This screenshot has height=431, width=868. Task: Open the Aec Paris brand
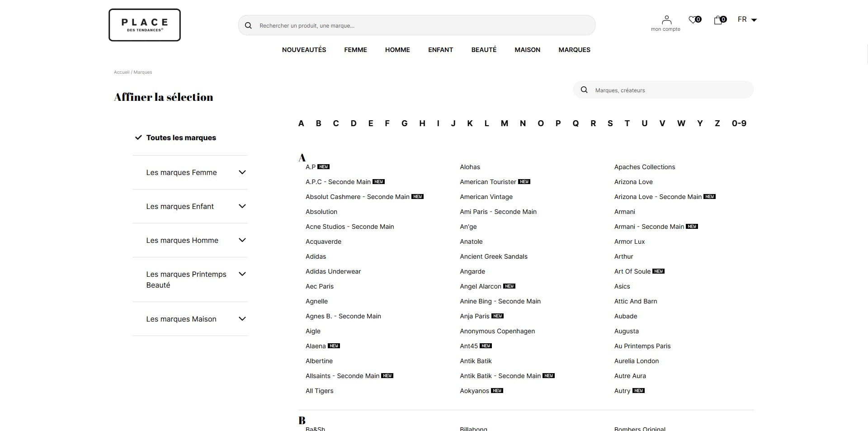(x=320, y=286)
